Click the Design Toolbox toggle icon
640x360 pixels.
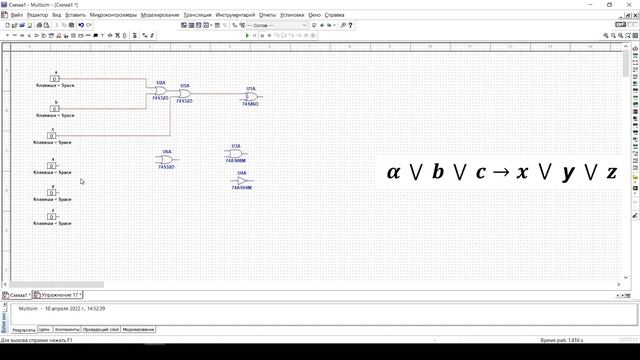184,25
